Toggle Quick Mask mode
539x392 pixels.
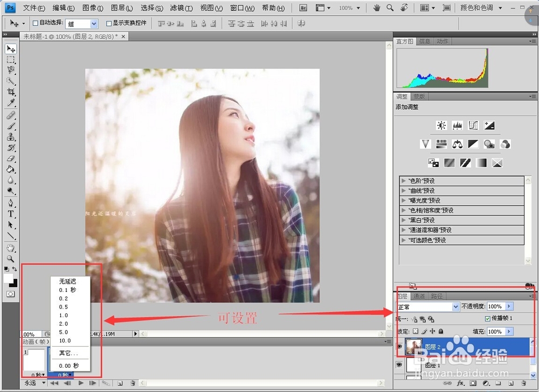pos(11,294)
